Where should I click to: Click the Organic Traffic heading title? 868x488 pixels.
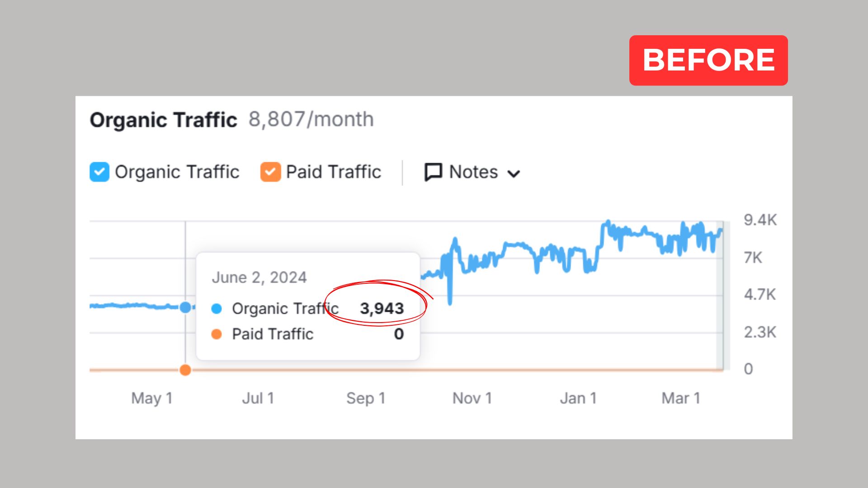(x=163, y=120)
